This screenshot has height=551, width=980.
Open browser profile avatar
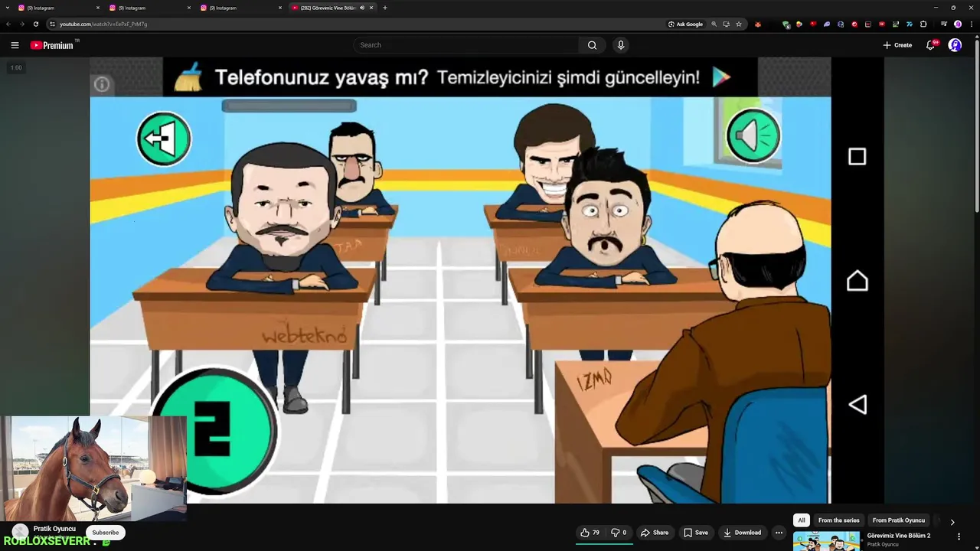(x=958, y=24)
